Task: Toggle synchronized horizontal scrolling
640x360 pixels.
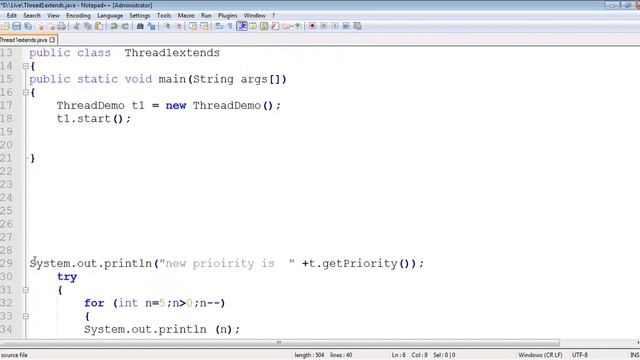Action: 204,26
